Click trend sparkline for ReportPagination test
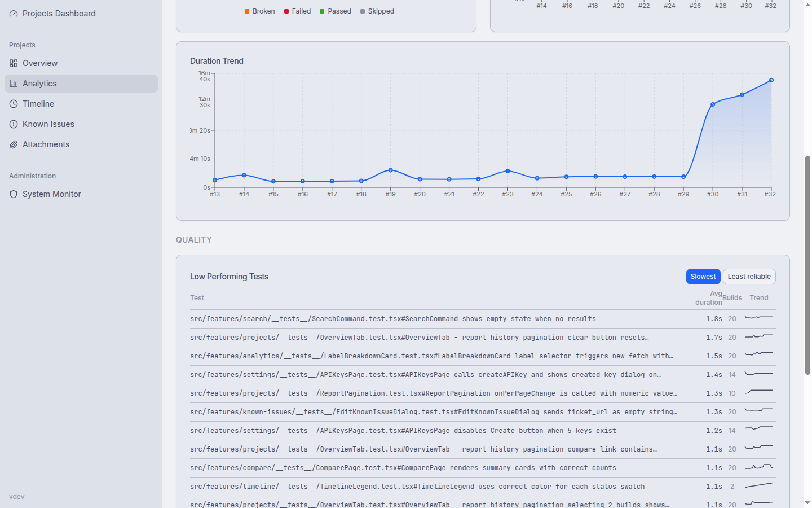The height and width of the screenshot is (508, 812). click(759, 392)
